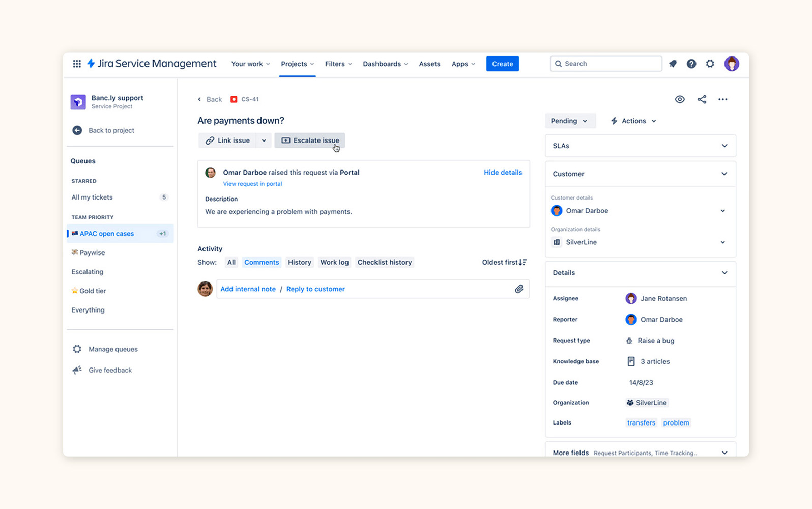Image resolution: width=812 pixels, height=509 pixels.
Task: Open the Projects dropdown menu
Action: click(x=298, y=64)
